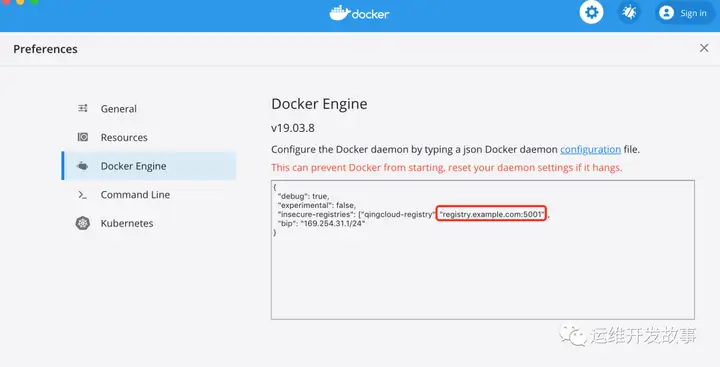Open settings via the gear icon
This screenshot has height=367, width=720.
(591, 12)
